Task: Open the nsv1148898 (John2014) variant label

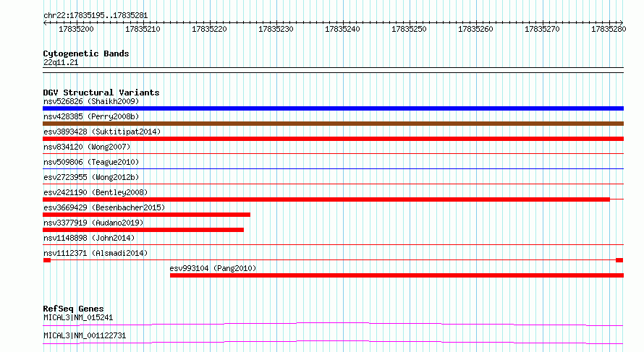Action: [x=89, y=238]
